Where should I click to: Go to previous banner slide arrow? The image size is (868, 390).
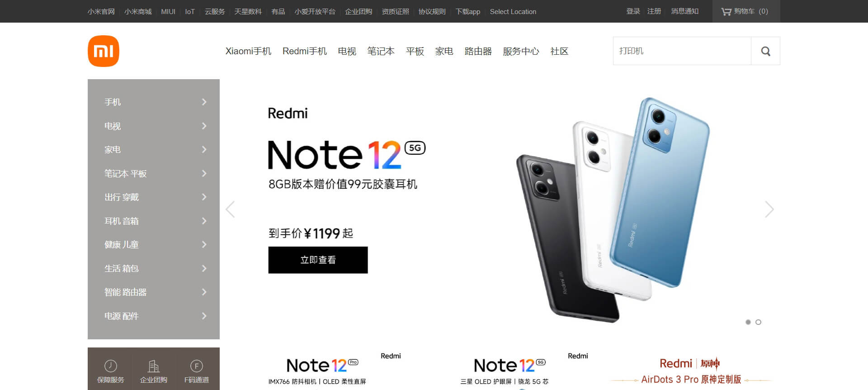230,209
